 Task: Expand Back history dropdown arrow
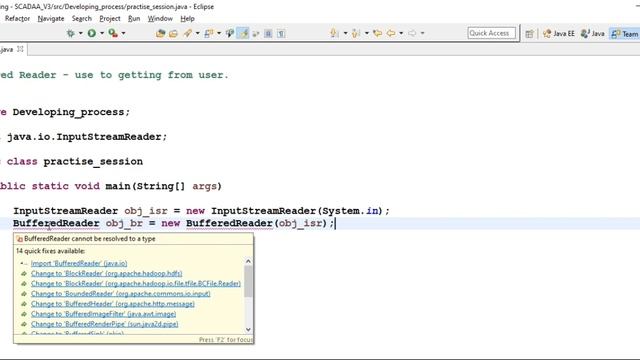[x=401, y=33]
